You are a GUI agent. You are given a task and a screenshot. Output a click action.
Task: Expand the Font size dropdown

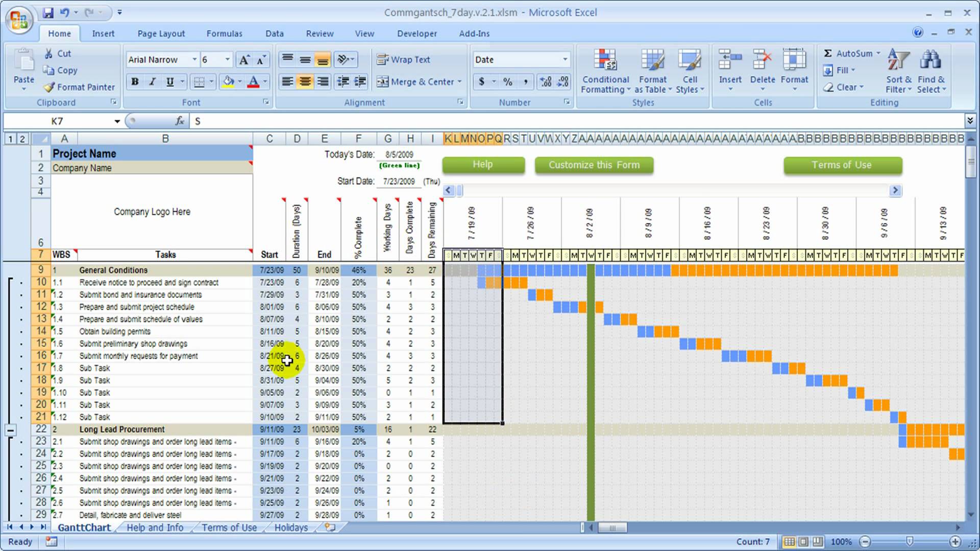click(x=228, y=59)
